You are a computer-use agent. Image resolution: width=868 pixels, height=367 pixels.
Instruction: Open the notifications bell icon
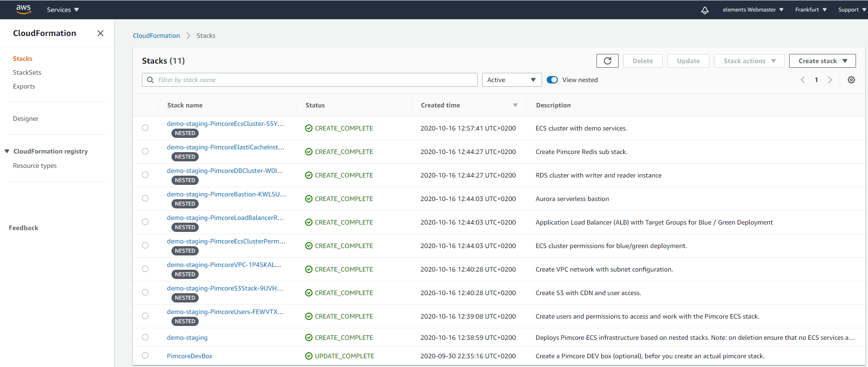click(705, 10)
